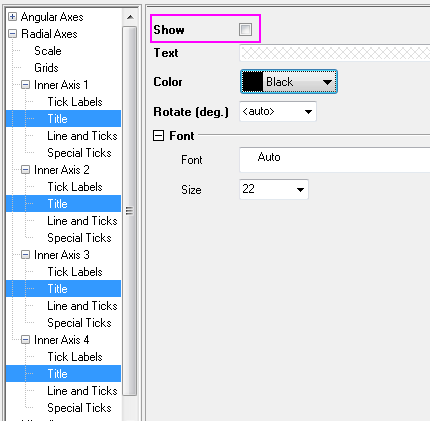Select Tick Labels under Inner Axis 1
Image resolution: width=430 pixels, height=421 pixels.
pos(75,102)
